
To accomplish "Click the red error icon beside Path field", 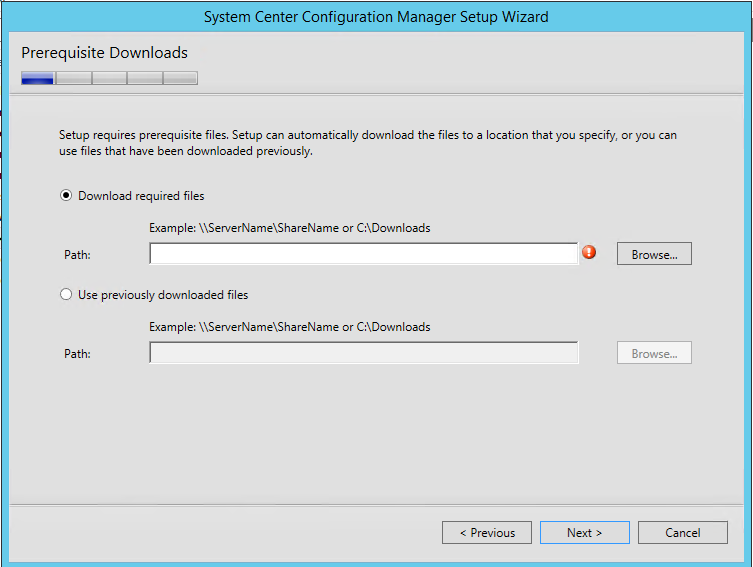I will (x=589, y=252).
